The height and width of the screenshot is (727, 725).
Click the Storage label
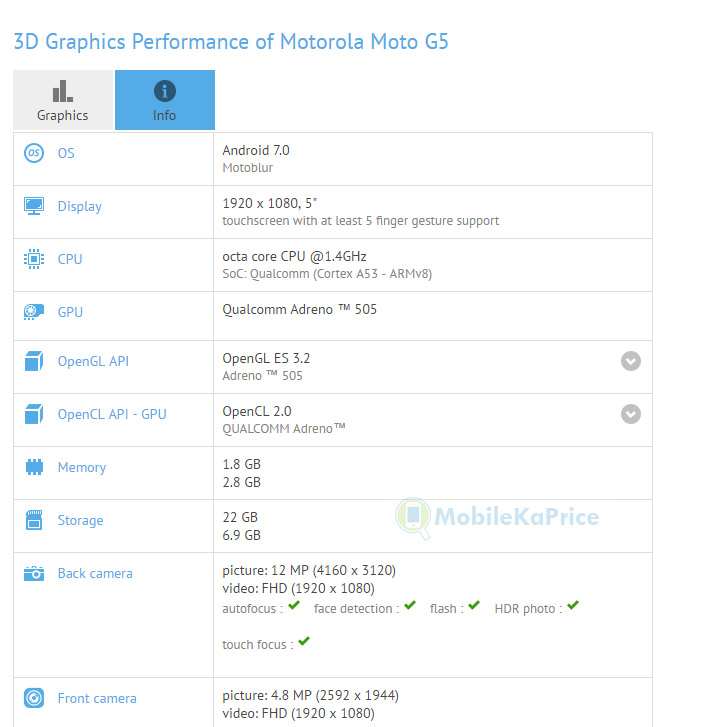(x=81, y=520)
